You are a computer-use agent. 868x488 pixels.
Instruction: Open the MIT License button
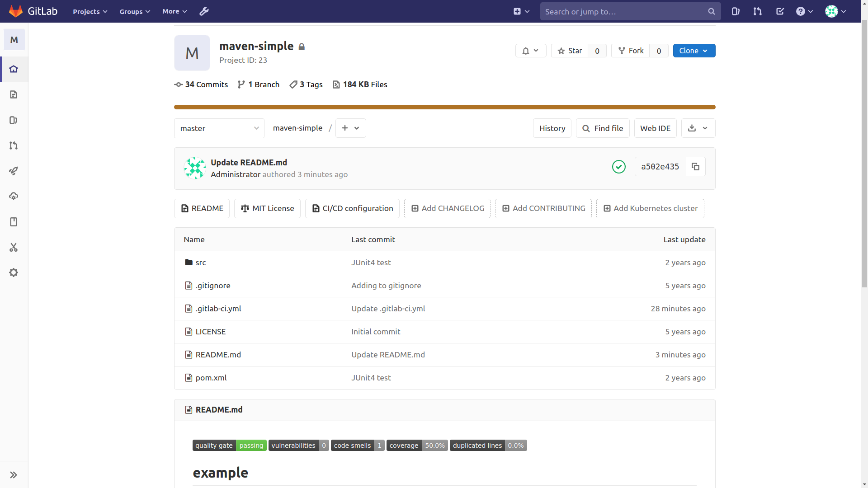[267, 208]
